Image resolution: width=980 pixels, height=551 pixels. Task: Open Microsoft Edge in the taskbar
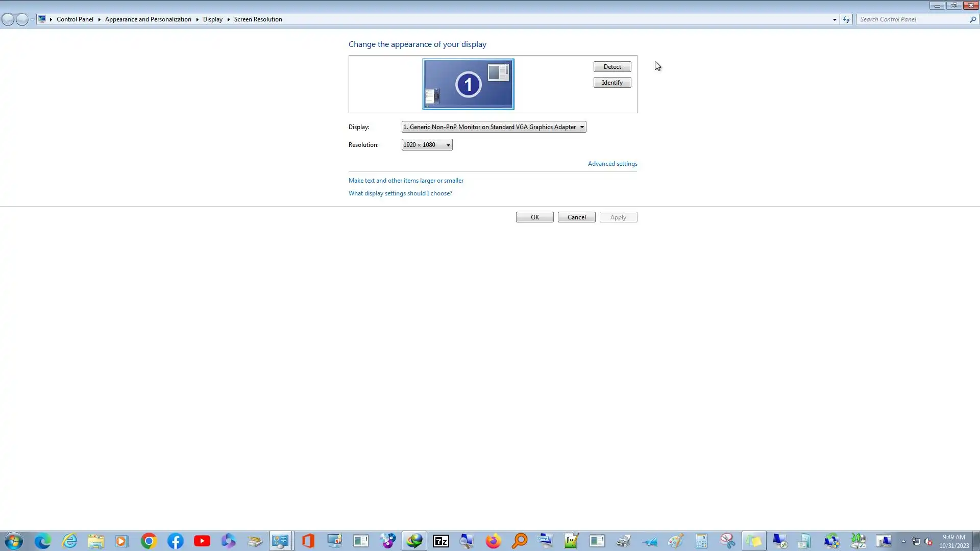coord(42,541)
